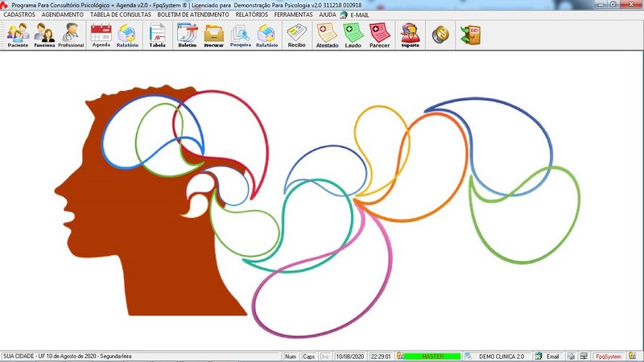Click the green MASTER status indicator
Screen dimensions: 644x362
pos(431,356)
